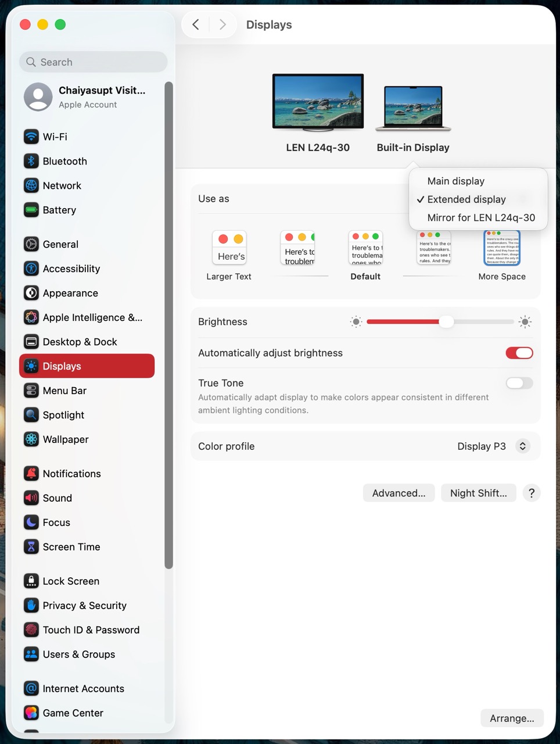This screenshot has width=560, height=744.
Task: Open the Spotlight magnifier icon
Action: (x=31, y=415)
